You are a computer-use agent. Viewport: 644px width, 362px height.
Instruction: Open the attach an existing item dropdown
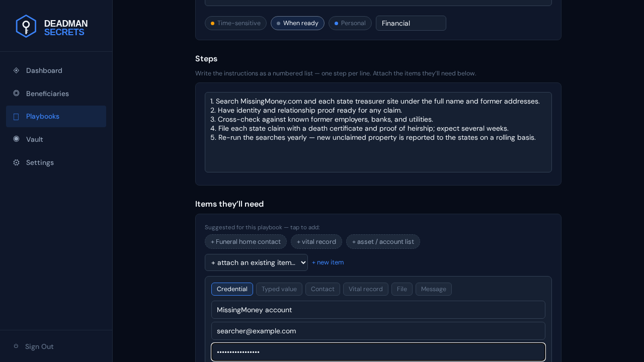coord(256,262)
